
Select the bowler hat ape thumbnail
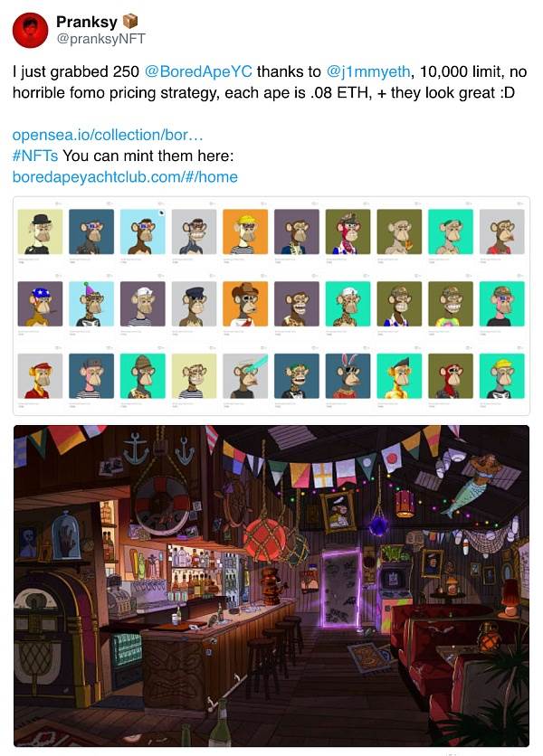click(40, 232)
